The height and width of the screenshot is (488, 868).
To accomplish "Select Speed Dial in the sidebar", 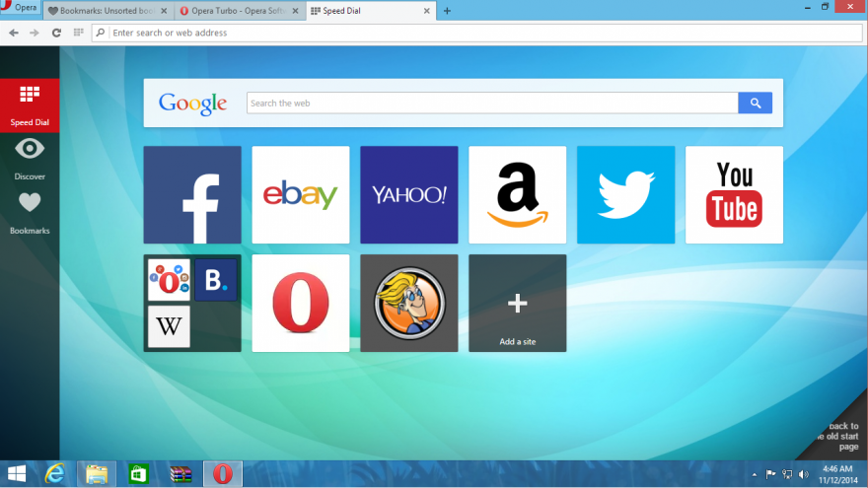I will coord(30,105).
